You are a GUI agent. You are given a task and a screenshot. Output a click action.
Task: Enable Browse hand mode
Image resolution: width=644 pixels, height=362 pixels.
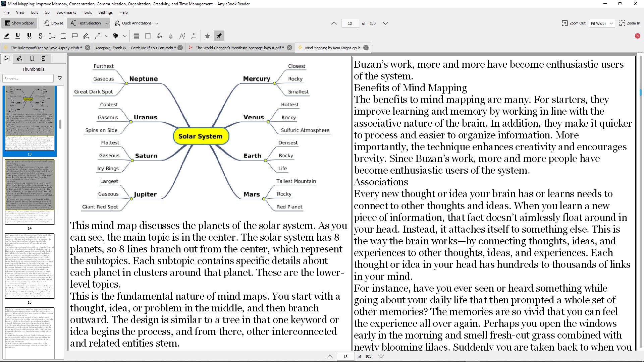54,23
